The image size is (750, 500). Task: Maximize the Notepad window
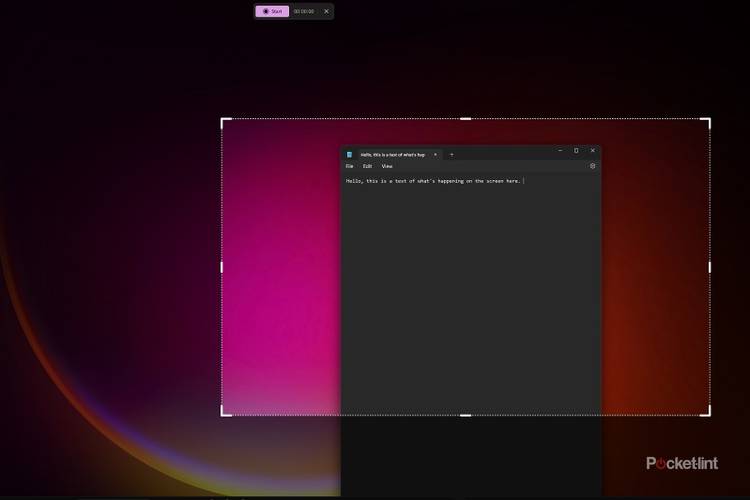(x=576, y=151)
